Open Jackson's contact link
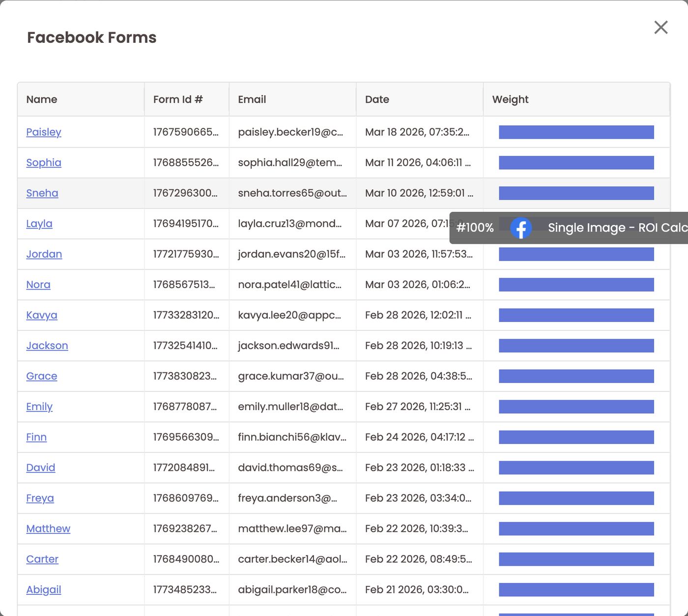This screenshot has width=688, height=616. (x=47, y=346)
